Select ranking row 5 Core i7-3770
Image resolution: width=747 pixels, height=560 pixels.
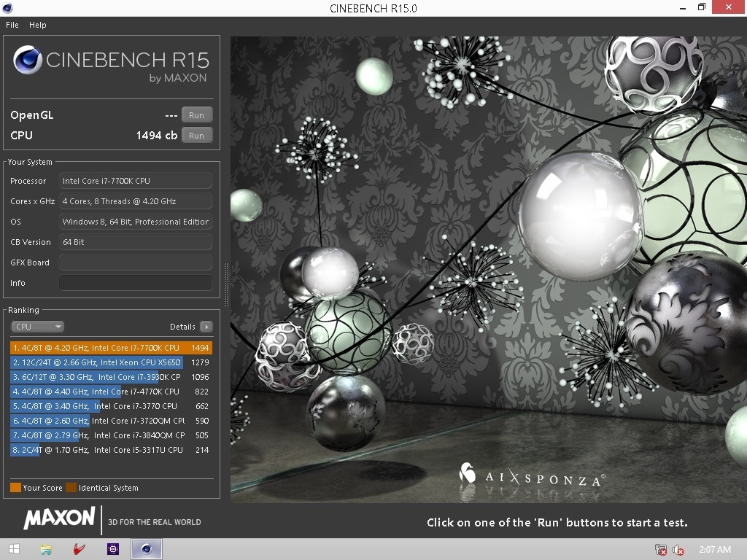point(111,406)
